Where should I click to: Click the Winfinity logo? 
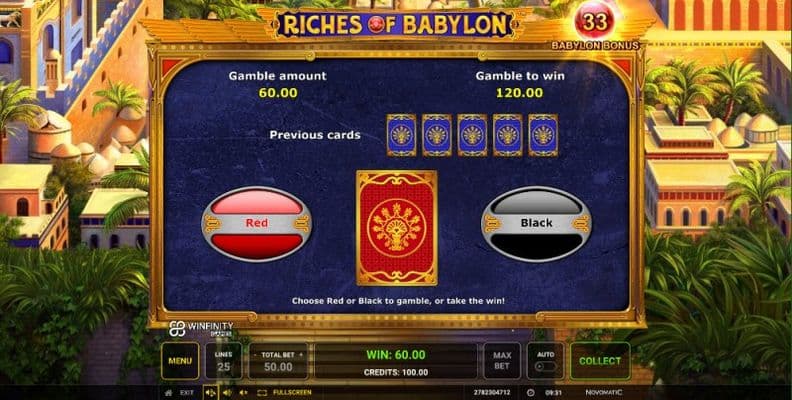(201, 328)
